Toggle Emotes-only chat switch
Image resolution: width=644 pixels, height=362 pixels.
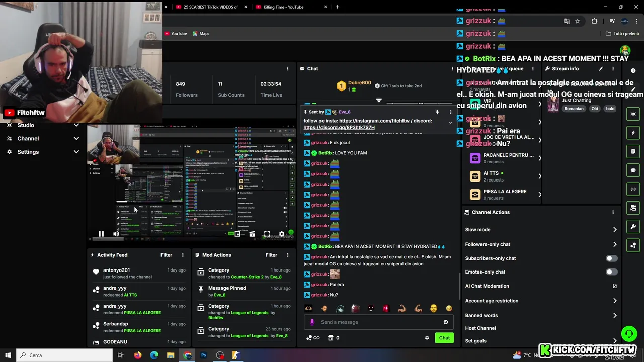611,272
